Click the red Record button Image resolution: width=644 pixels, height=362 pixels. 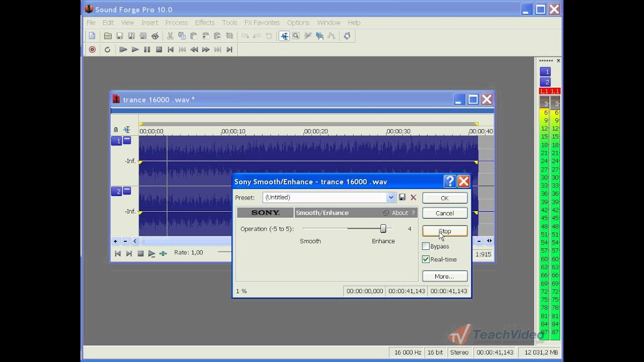[92, 49]
